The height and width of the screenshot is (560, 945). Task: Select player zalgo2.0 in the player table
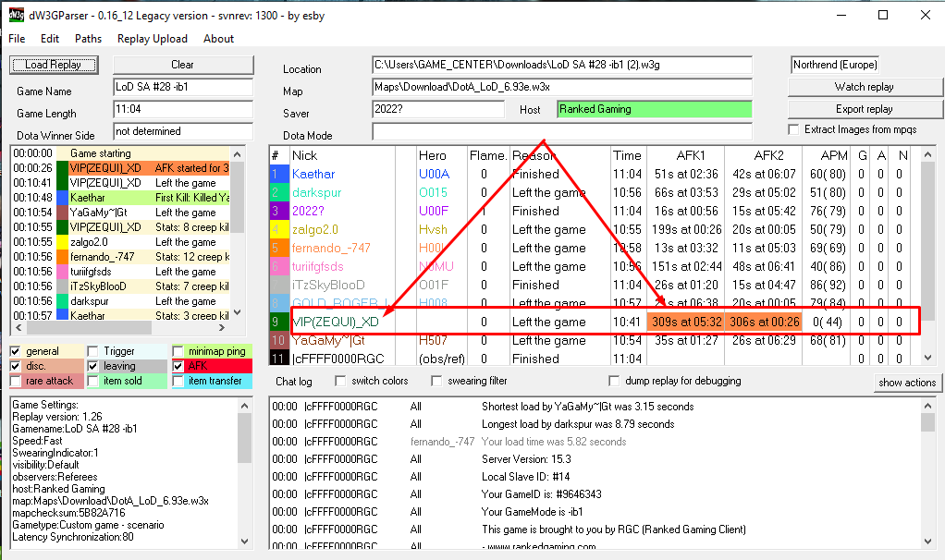point(314,229)
